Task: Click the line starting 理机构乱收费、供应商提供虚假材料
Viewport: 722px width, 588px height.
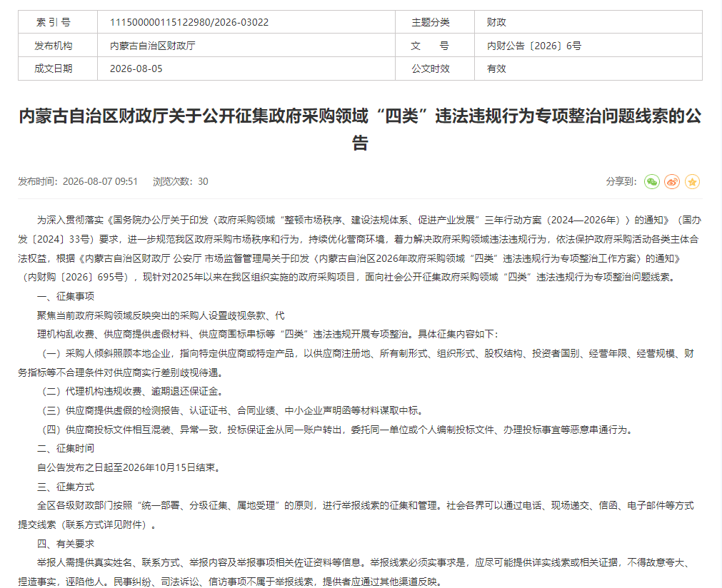Action: click(x=269, y=334)
